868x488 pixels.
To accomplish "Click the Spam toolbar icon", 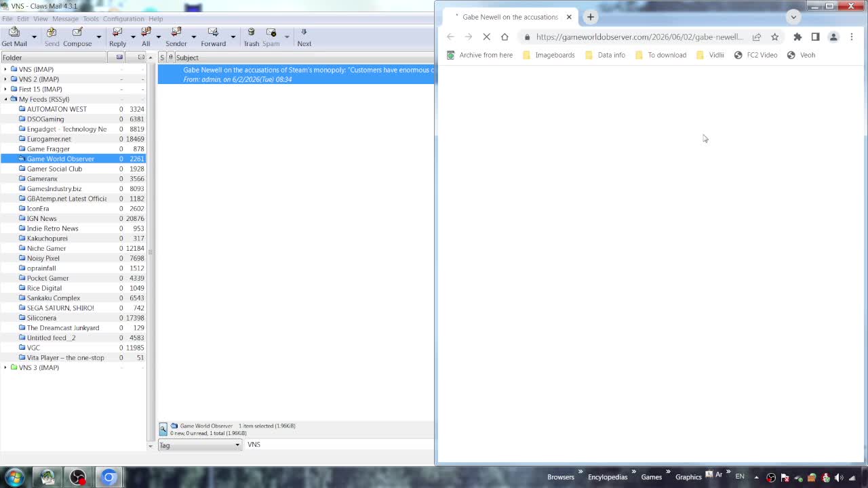I will pyautogui.click(x=271, y=37).
